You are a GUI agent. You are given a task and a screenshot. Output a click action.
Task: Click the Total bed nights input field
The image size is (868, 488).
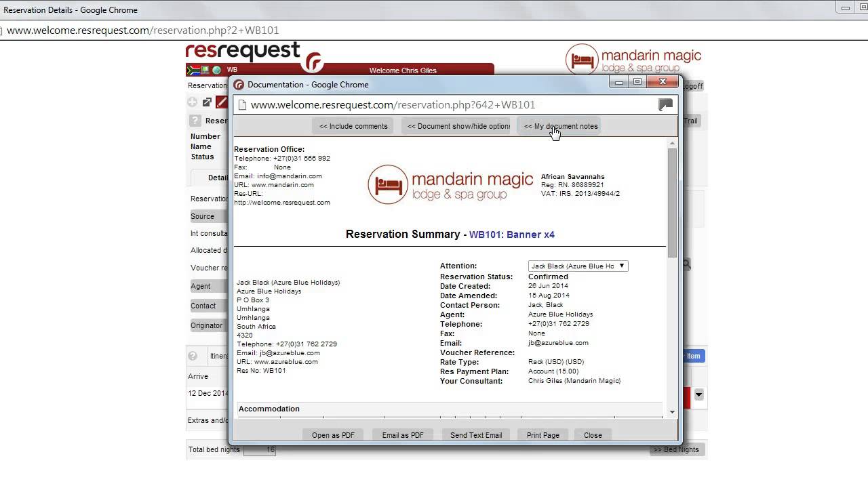pyautogui.click(x=260, y=449)
